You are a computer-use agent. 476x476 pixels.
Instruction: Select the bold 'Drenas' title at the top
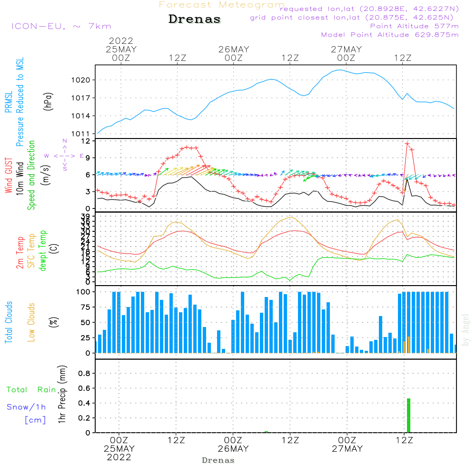pyautogui.click(x=194, y=19)
